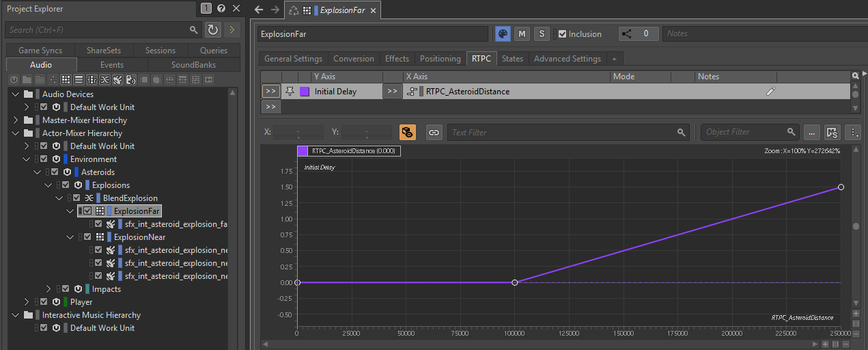Click the color palette icon beside ExplosionFar

click(x=502, y=34)
